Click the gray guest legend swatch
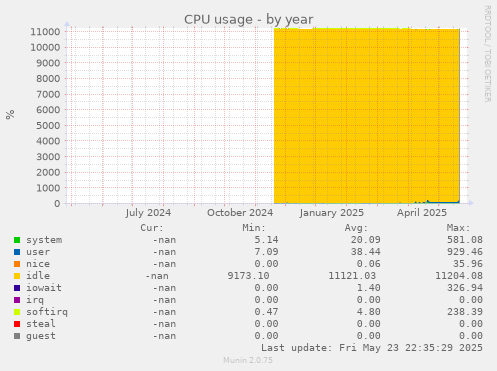This screenshot has height=371, width=497. [x=17, y=336]
